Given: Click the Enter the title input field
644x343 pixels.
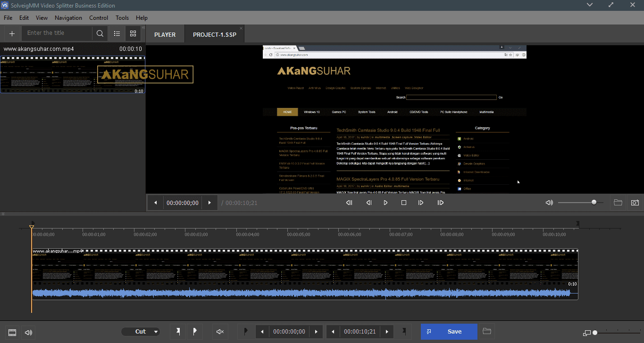Looking at the screenshot, I should click(x=57, y=33).
